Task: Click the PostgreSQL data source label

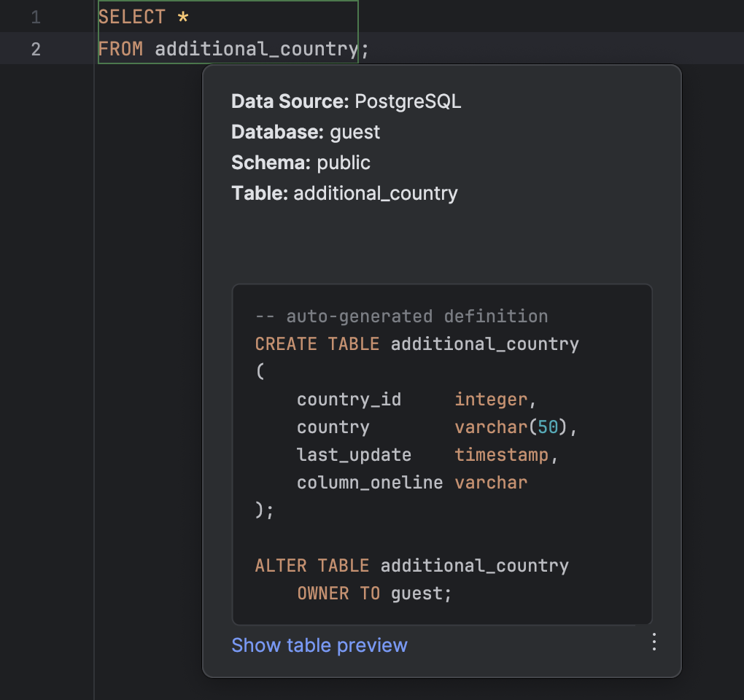Action: pyautogui.click(x=407, y=101)
